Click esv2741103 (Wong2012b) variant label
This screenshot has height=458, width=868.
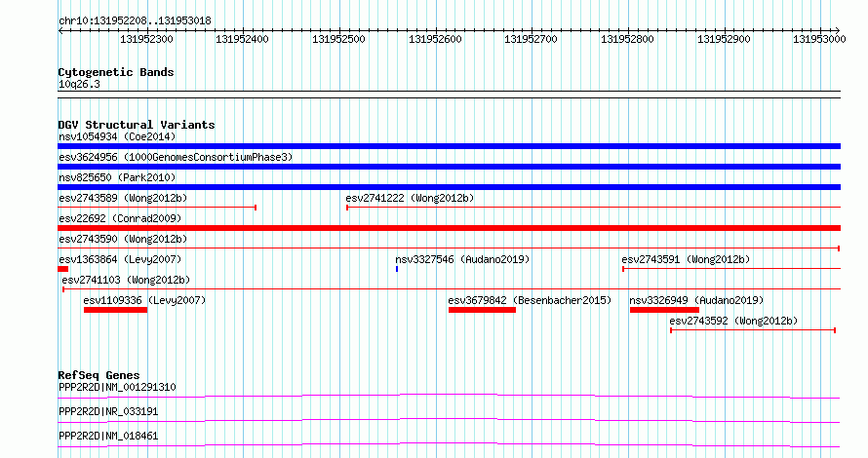coord(126,280)
